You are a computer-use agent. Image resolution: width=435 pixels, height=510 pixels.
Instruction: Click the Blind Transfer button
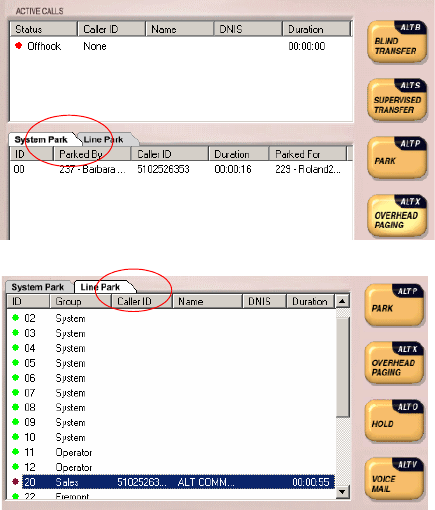[397, 42]
